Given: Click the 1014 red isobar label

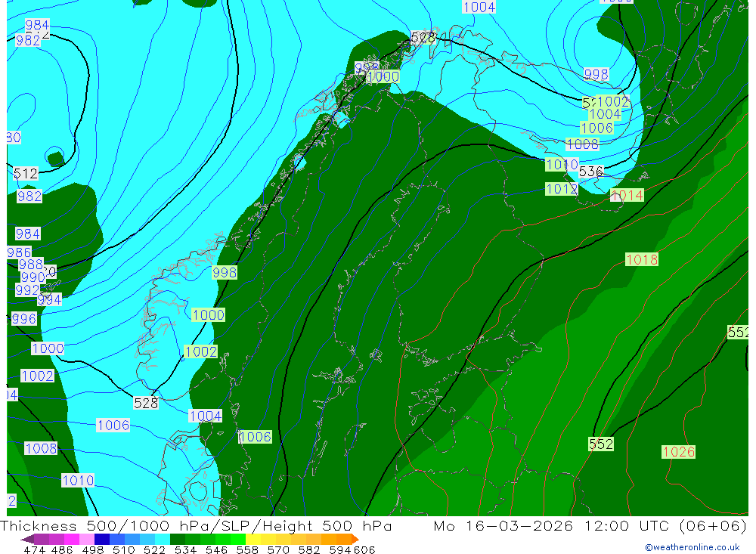Looking at the screenshot, I should point(627,195).
